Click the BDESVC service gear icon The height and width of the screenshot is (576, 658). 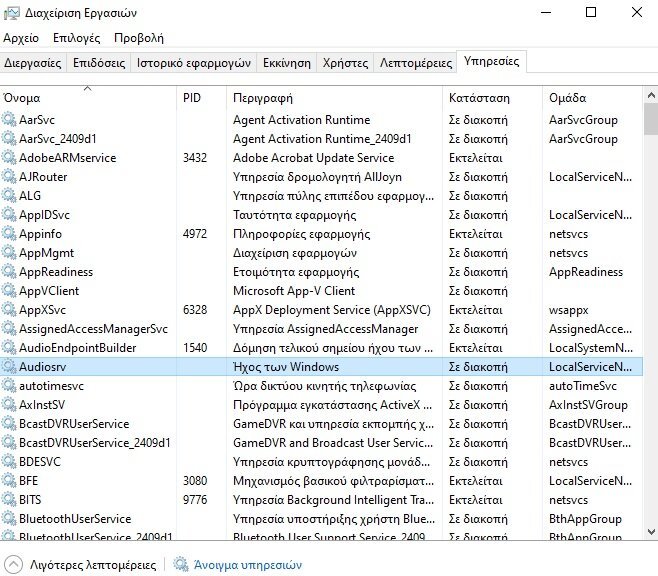10,462
